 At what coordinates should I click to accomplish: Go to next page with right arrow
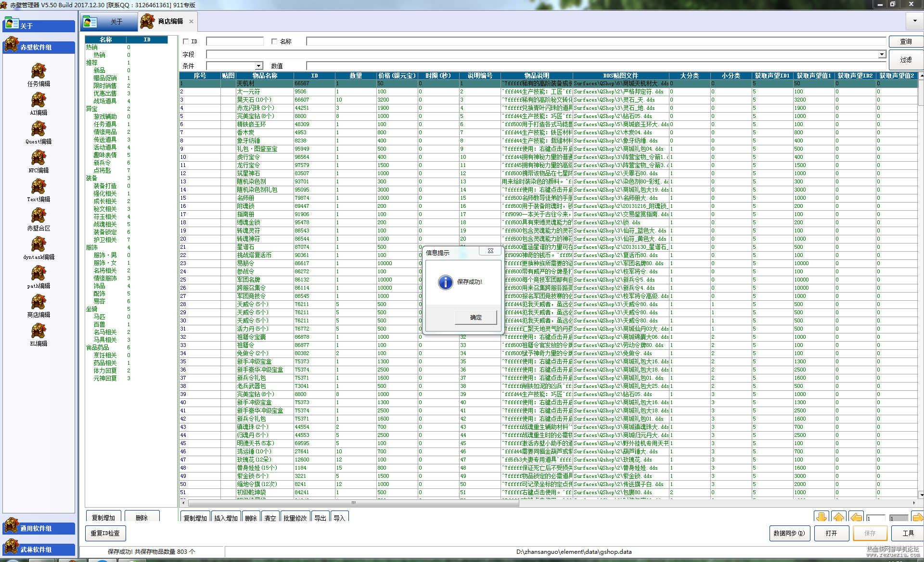click(918, 517)
